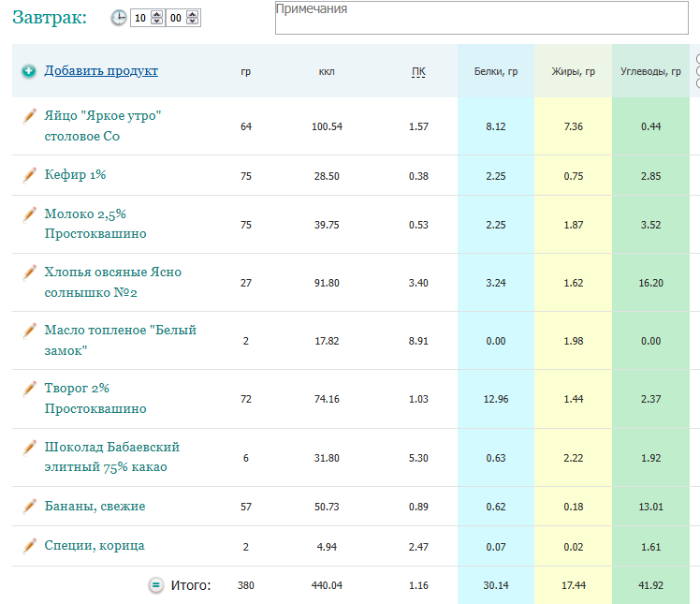Click the Белки, гр column header
Viewport: 700px width, 604px height.
pos(496,71)
